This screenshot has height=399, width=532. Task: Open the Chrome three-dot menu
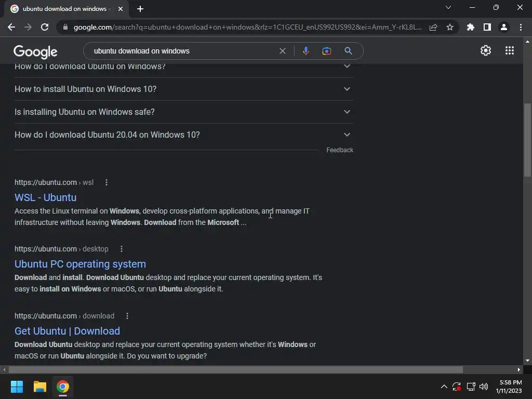(x=521, y=27)
